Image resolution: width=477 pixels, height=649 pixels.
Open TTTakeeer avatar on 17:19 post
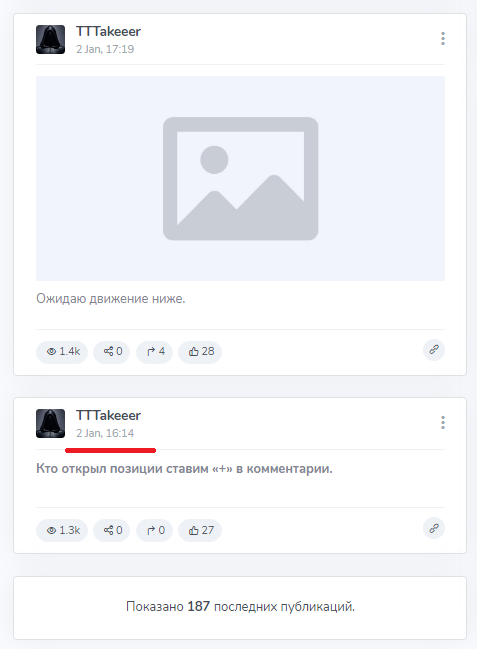coord(51,39)
